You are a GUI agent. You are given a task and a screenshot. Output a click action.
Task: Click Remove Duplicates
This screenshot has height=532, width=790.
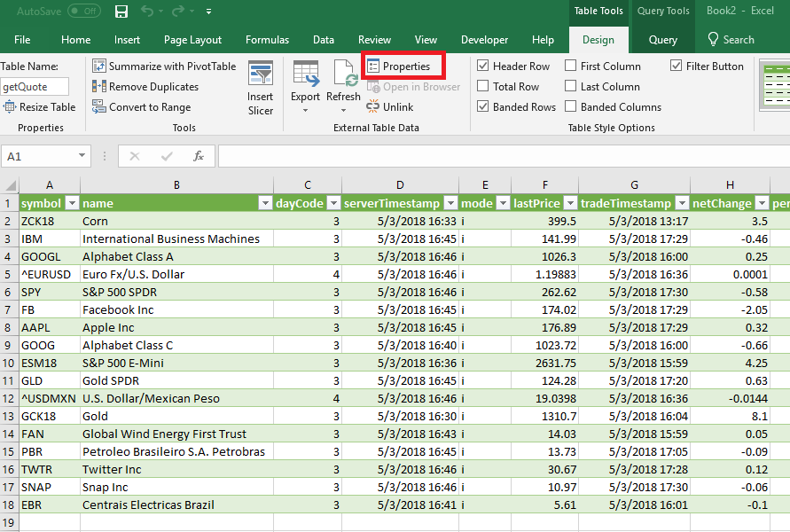[145, 87]
